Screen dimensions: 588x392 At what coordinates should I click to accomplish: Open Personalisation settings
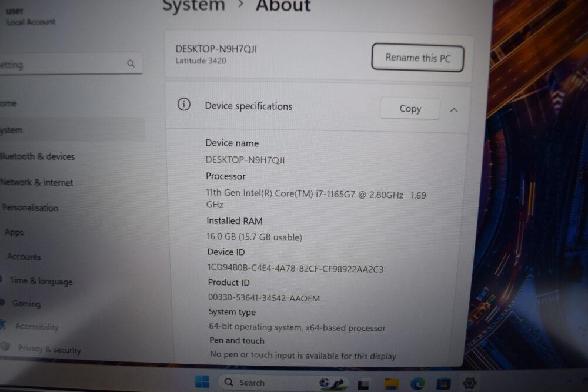point(30,207)
